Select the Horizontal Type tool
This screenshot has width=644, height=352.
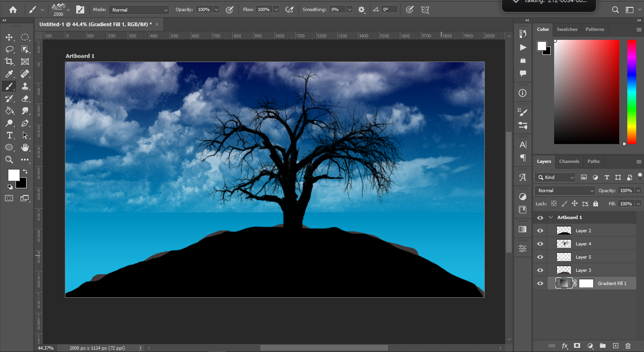9,135
